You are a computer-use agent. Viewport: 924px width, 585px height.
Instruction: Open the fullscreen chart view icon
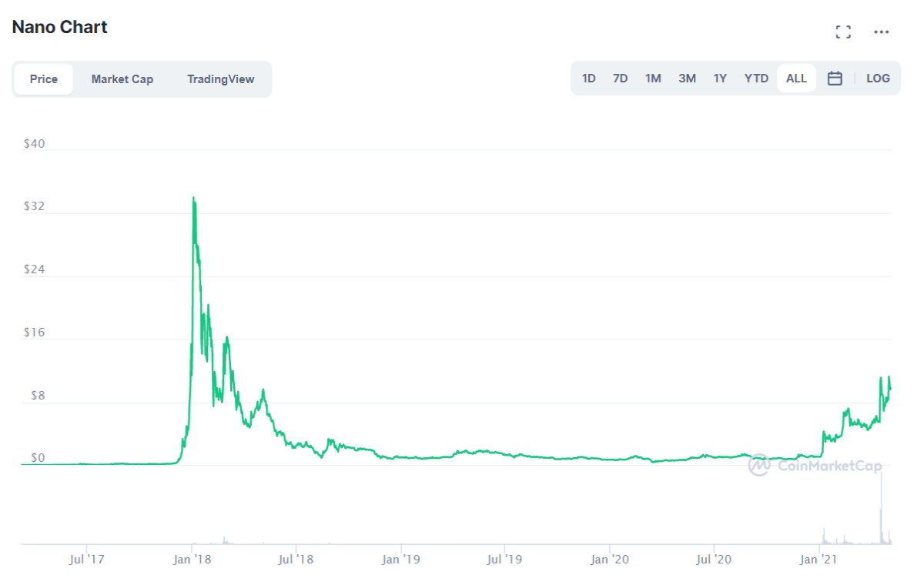point(843,32)
